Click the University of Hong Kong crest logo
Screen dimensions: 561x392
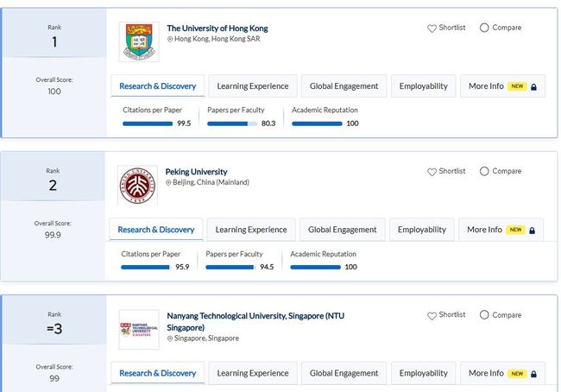coord(138,41)
